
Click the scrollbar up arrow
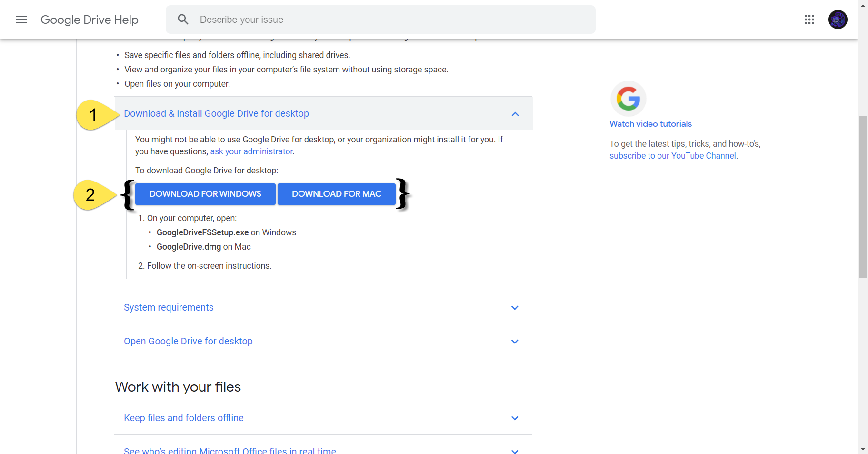tap(863, 5)
